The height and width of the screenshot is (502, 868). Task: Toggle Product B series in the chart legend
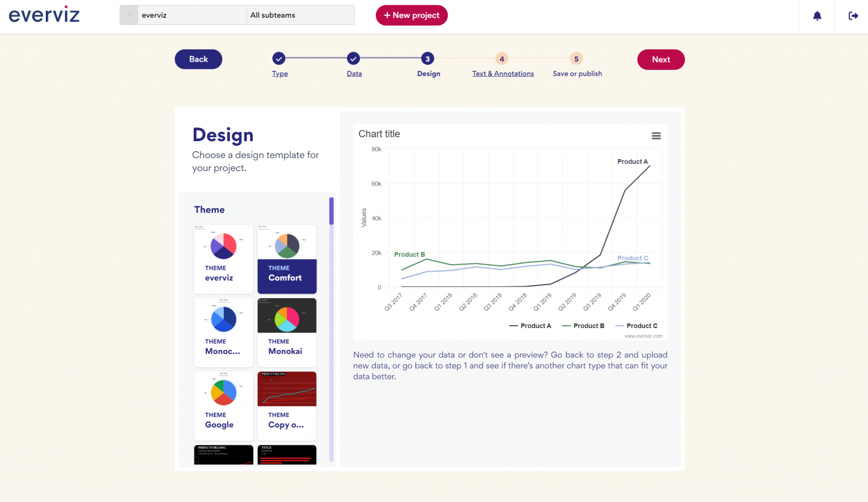coord(583,325)
